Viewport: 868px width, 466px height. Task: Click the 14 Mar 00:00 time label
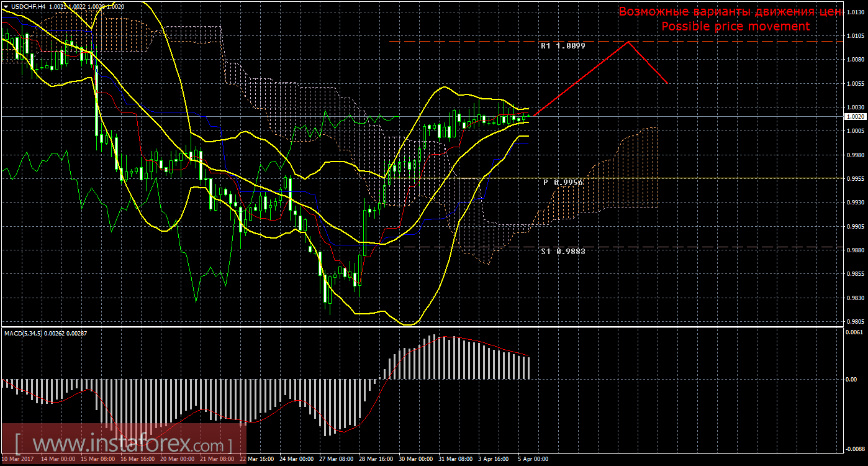click(x=58, y=460)
